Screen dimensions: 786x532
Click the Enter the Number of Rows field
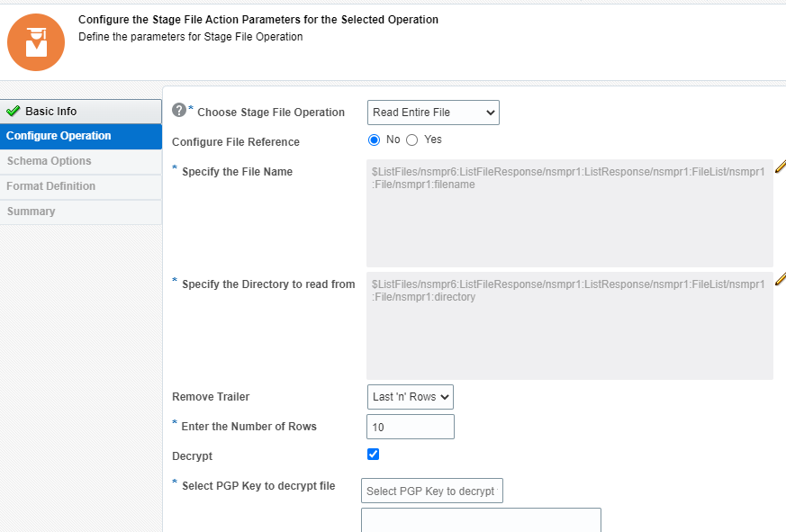(410, 427)
